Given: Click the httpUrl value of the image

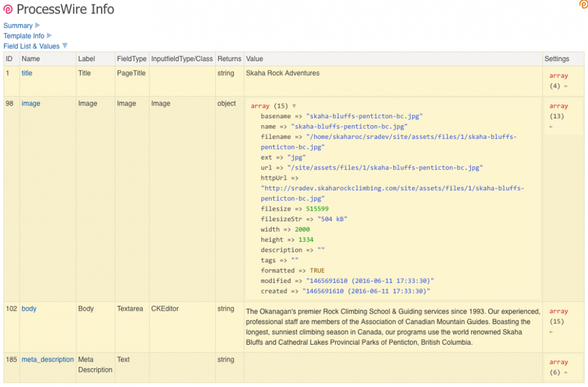Looking at the screenshot, I should click(392, 193).
